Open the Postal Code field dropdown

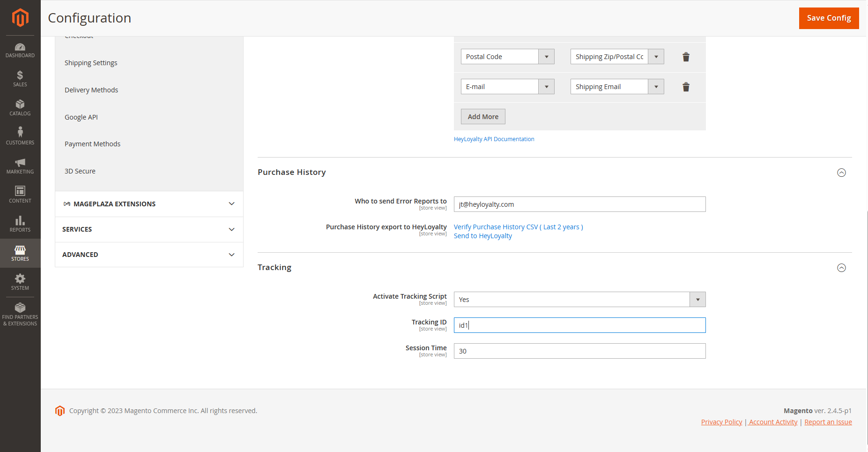[507, 57]
